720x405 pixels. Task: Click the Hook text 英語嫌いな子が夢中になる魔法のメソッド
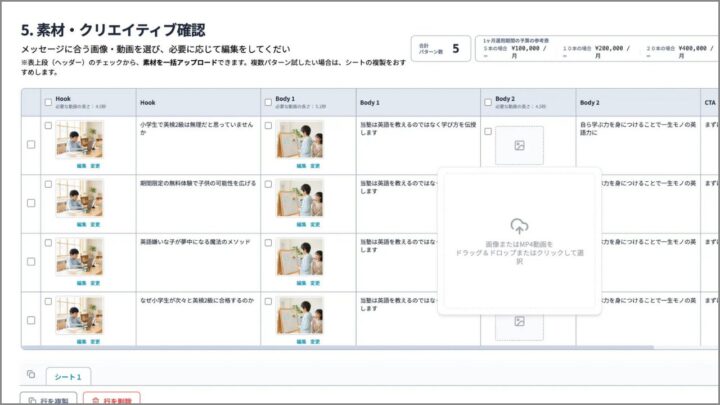click(195, 242)
